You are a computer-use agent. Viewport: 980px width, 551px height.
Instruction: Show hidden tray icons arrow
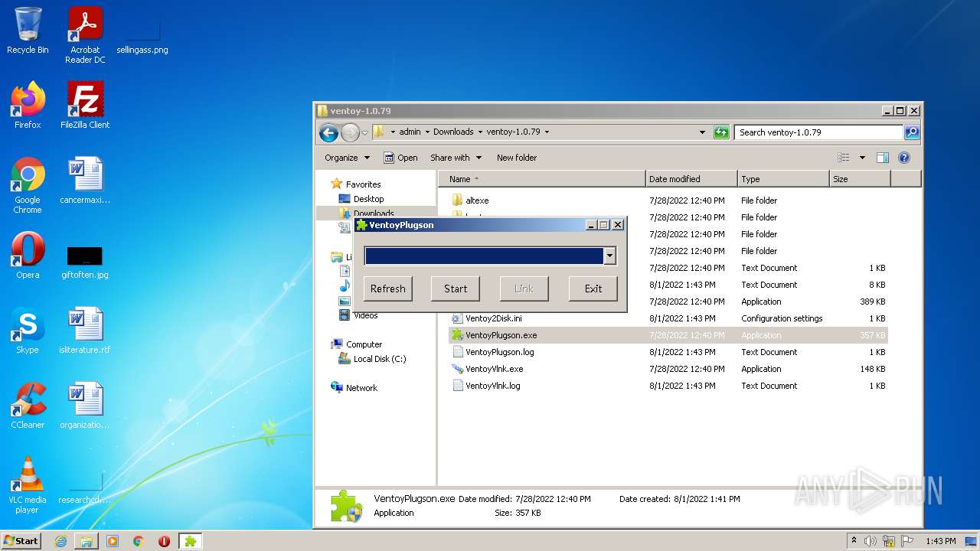854,541
